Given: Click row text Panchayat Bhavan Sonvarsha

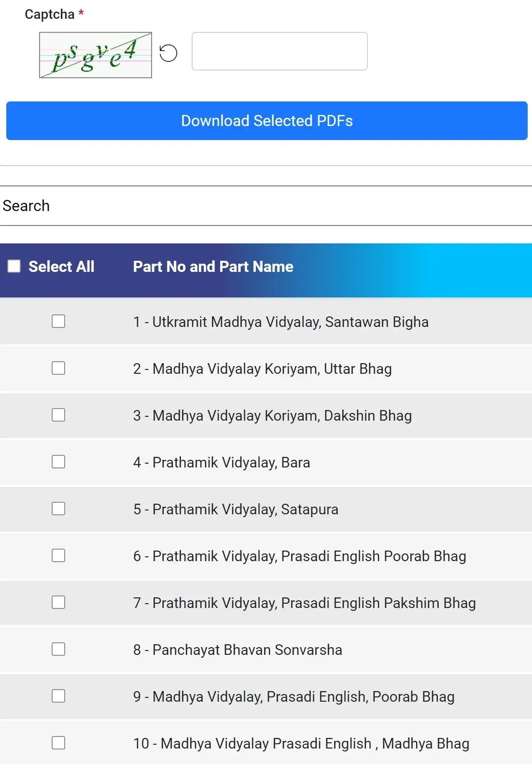Looking at the screenshot, I should coord(247,650).
